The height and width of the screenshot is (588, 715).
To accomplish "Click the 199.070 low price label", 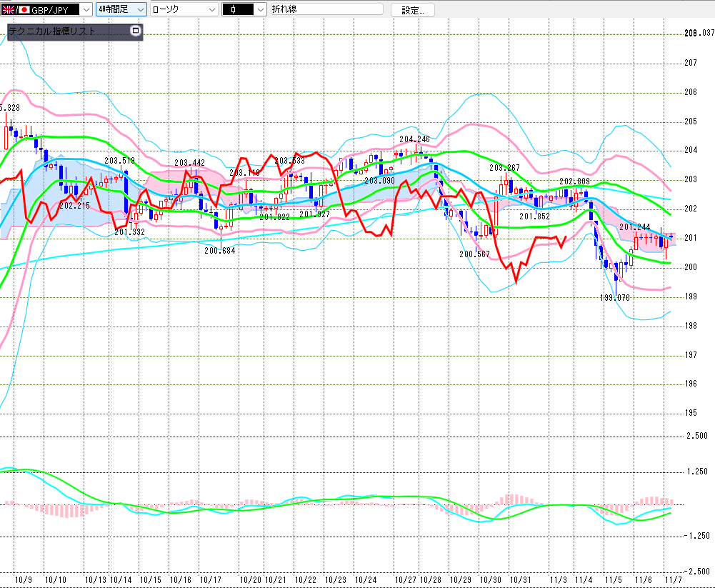I will [x=614, y=297].
